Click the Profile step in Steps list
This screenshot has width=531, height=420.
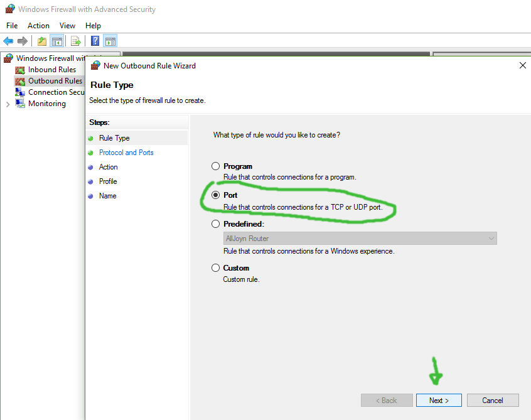click(108, 181)
